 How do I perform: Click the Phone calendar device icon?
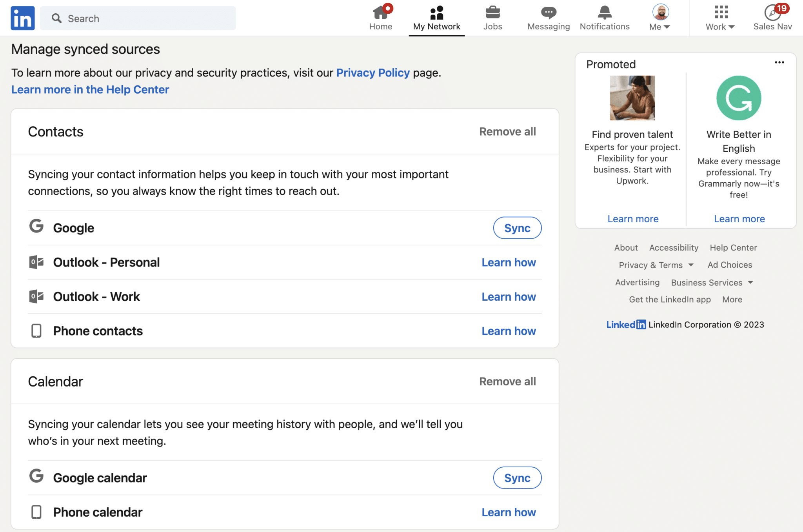pos(36,512)
